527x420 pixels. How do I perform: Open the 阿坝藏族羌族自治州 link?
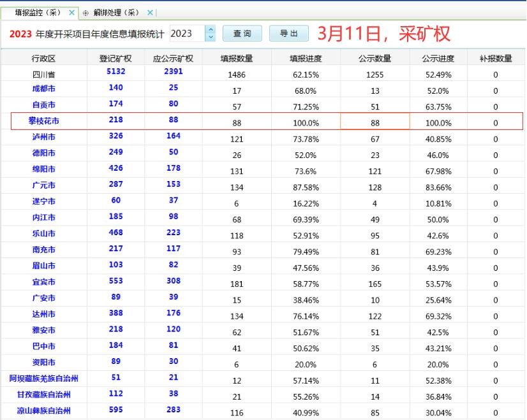(x=43, y=379)
